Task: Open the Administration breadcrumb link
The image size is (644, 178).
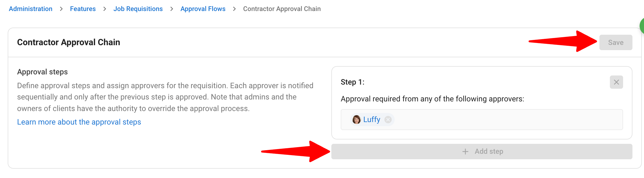Action: pos(31,9)
